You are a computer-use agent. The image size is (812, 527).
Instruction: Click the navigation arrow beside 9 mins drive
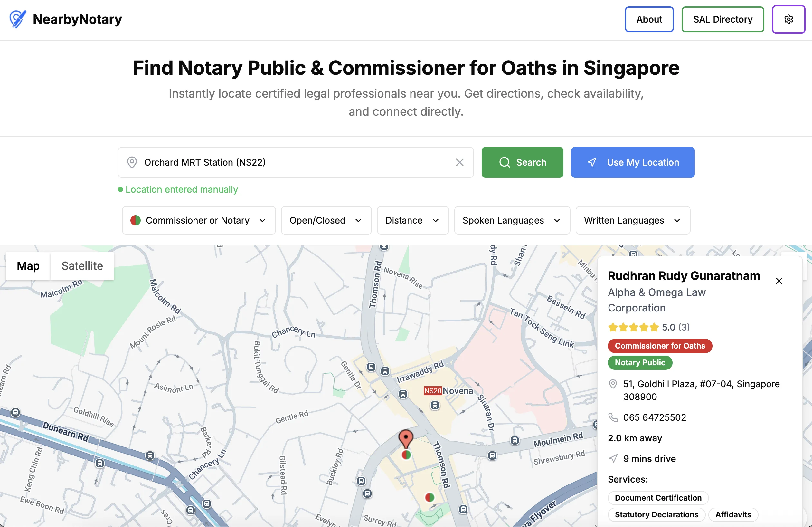point(613,459)
